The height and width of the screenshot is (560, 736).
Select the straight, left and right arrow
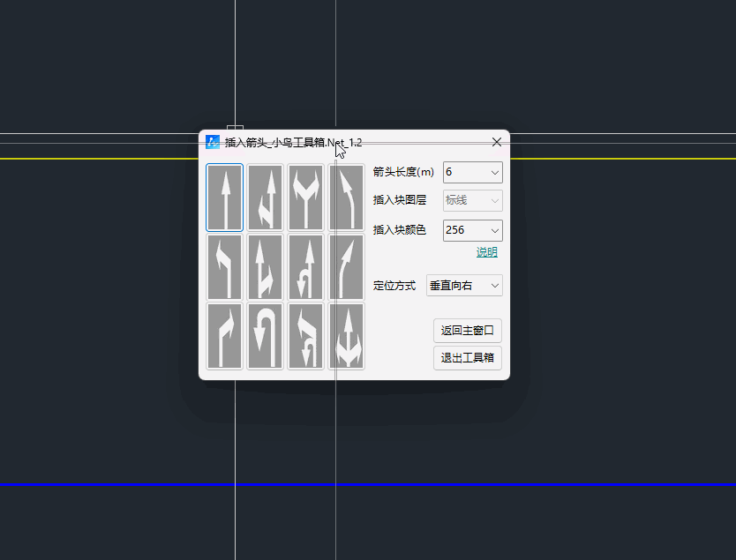(x=347, y=336)
